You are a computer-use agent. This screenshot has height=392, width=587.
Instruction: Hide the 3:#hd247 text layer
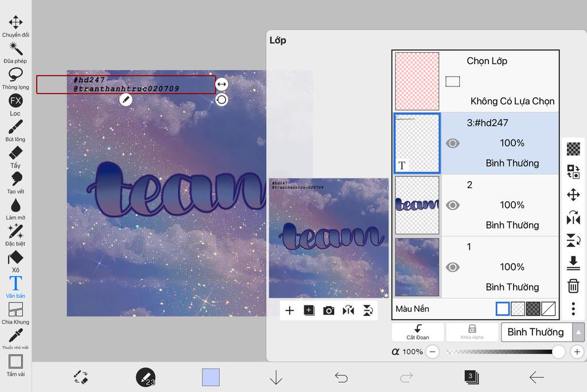[453, 143]
